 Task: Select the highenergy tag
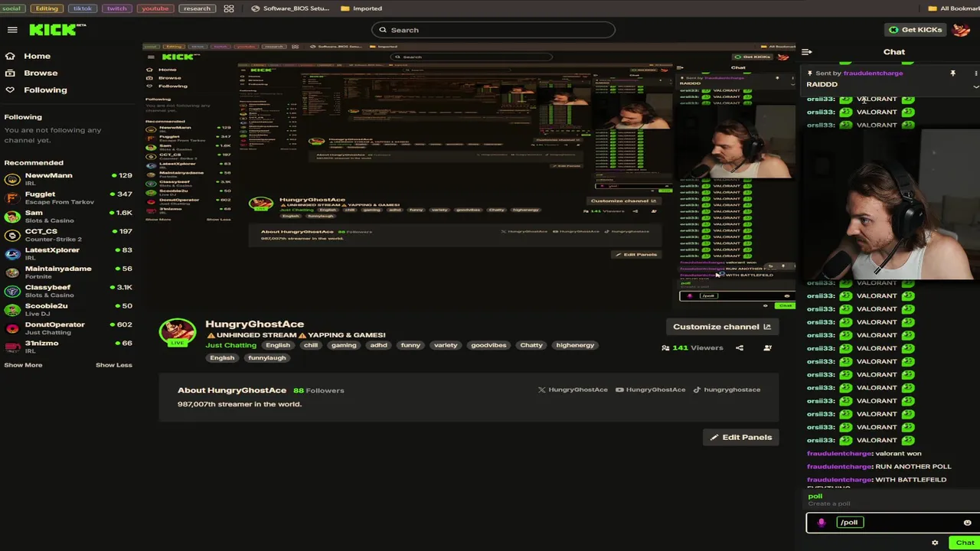[x=575, y=345]
